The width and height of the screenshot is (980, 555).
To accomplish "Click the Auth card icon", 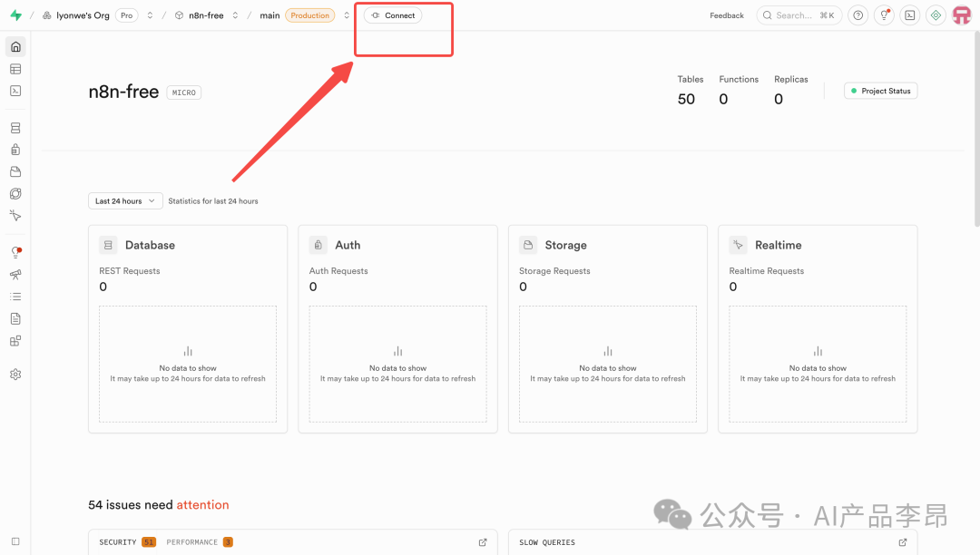I will point(318,245).
